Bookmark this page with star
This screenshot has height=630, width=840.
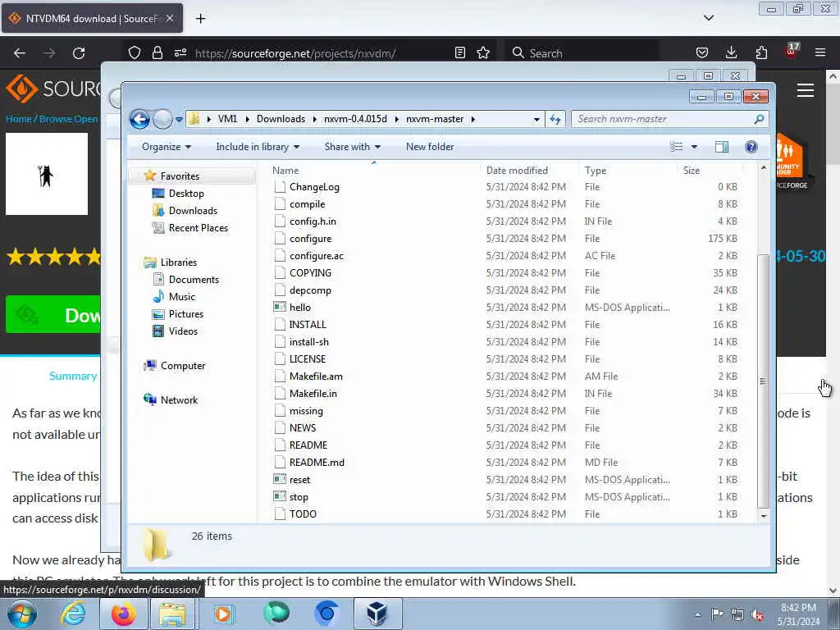point(483,53)
